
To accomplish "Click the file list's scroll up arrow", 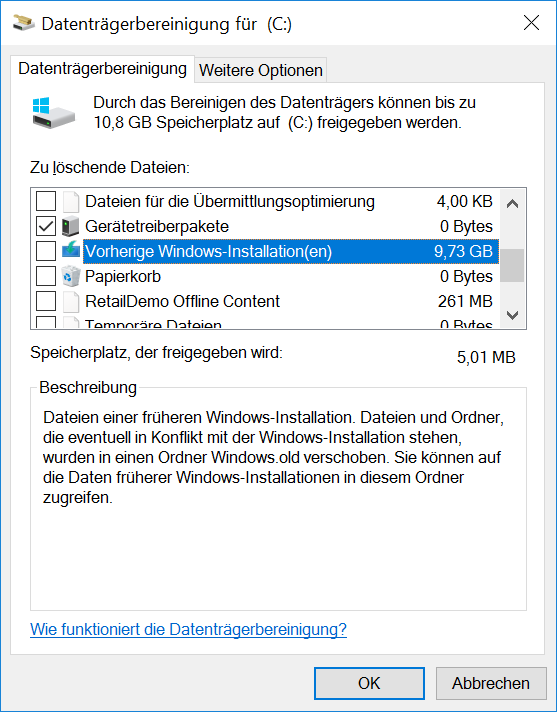I will click(512, 204).
